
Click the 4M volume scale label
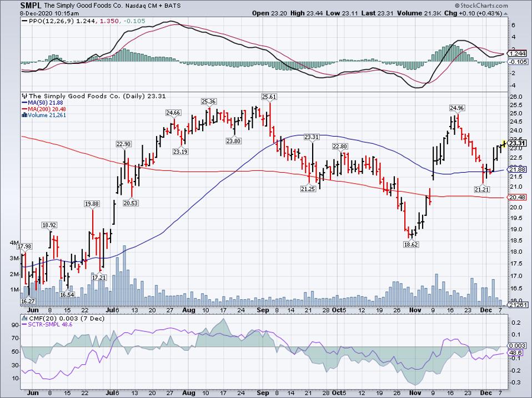click(x=14, y=243)
